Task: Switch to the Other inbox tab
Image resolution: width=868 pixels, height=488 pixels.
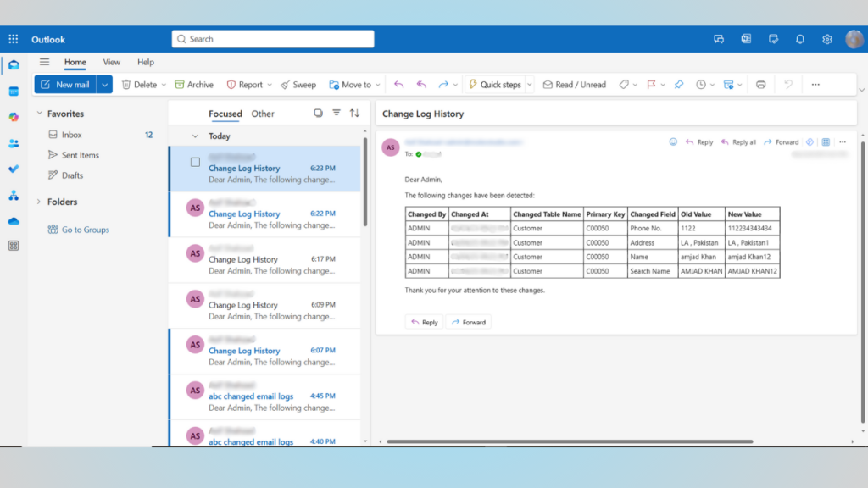Action: (263, 114)
